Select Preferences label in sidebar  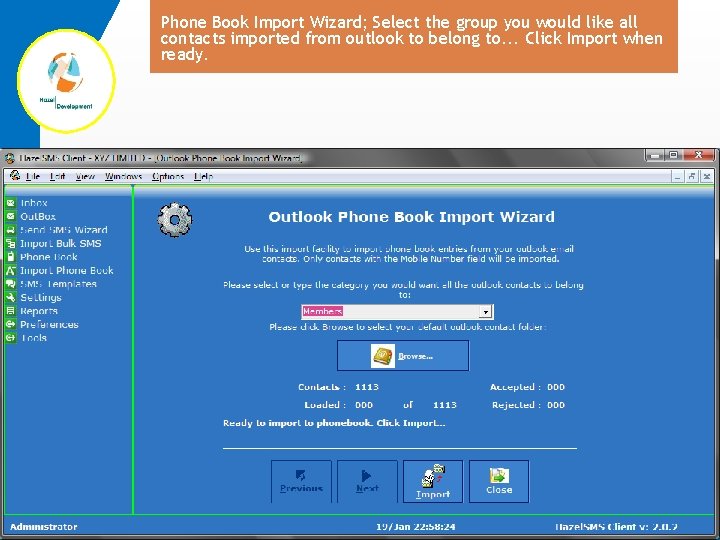[x=49, y=325]
